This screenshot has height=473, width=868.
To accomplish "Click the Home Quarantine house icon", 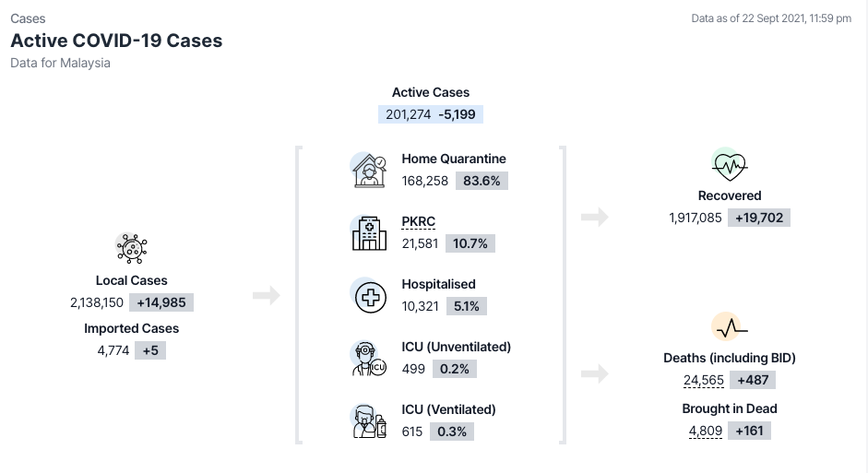I will tap(369, 171).
